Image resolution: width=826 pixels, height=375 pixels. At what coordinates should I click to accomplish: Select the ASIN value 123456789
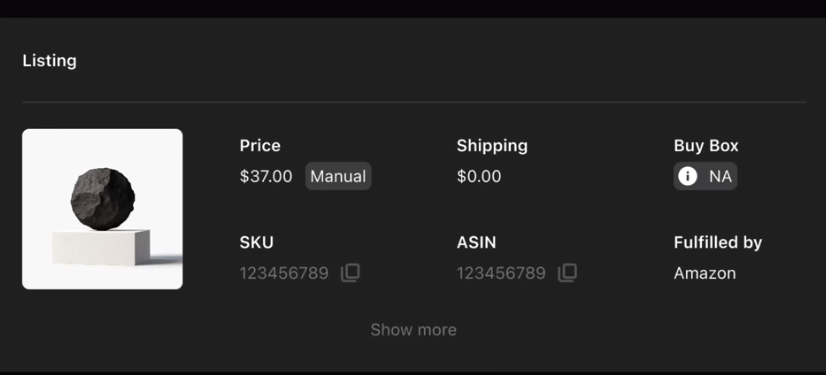tap(501, 273)
